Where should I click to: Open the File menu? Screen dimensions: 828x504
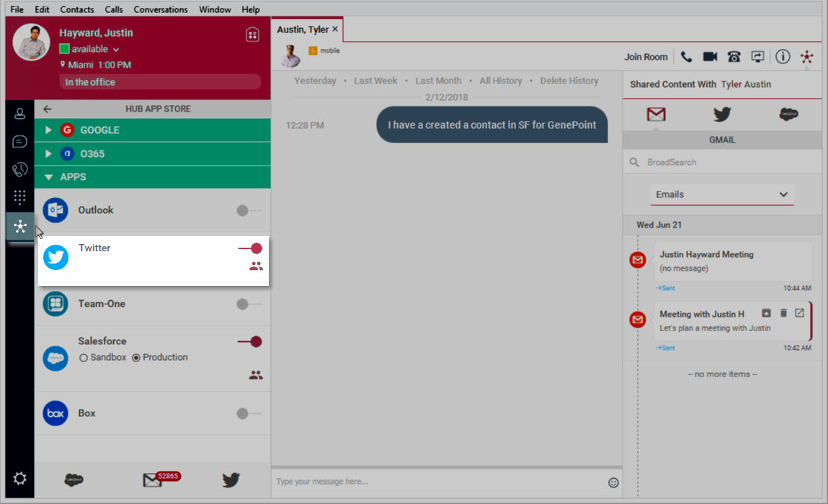pyautogui.click(x=17, y=9)
